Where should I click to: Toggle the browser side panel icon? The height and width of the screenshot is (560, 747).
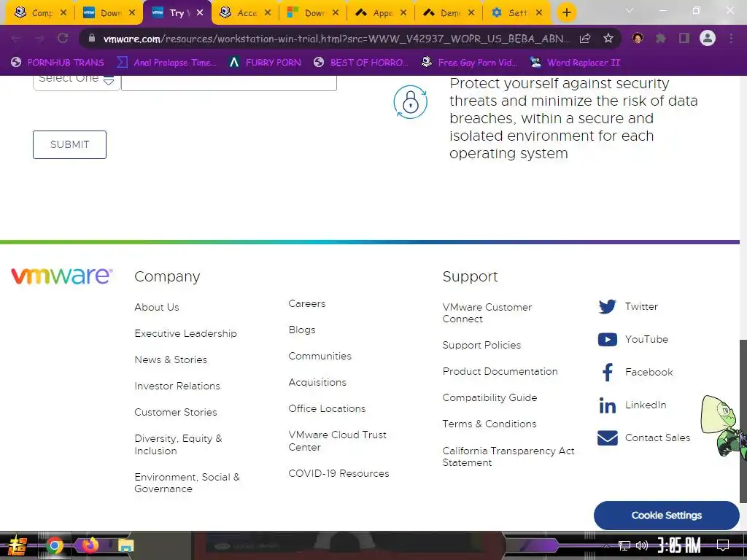pyautogui.click(x=684, y=39)
